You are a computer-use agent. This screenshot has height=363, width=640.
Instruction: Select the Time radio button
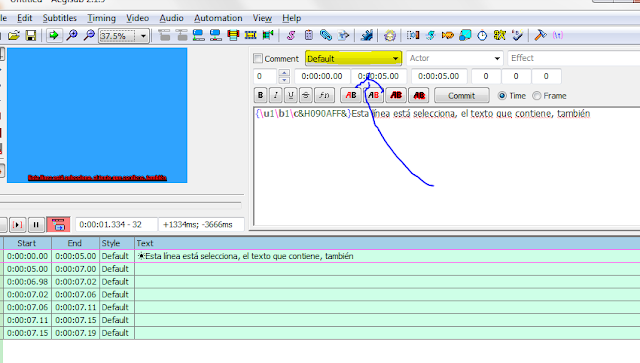502,96
